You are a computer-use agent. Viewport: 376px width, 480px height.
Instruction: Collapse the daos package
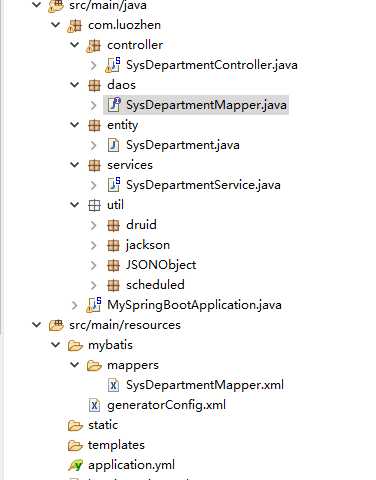coord(75,85)
